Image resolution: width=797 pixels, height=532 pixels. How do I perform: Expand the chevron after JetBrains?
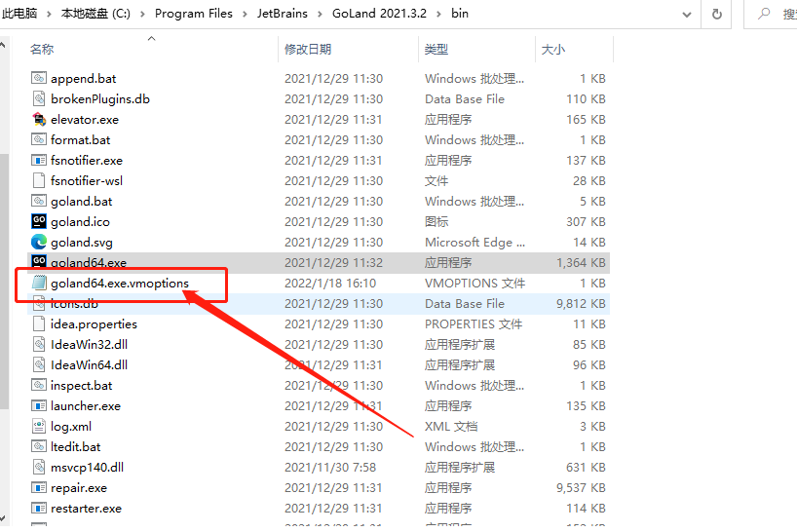[320, 14]
